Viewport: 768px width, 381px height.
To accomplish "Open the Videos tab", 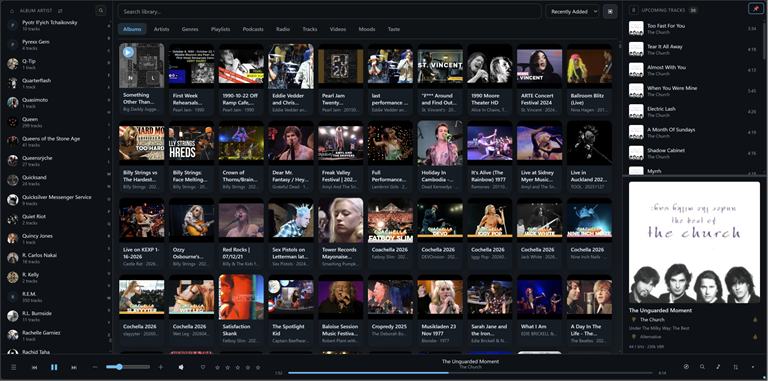I will pos(338,29).
